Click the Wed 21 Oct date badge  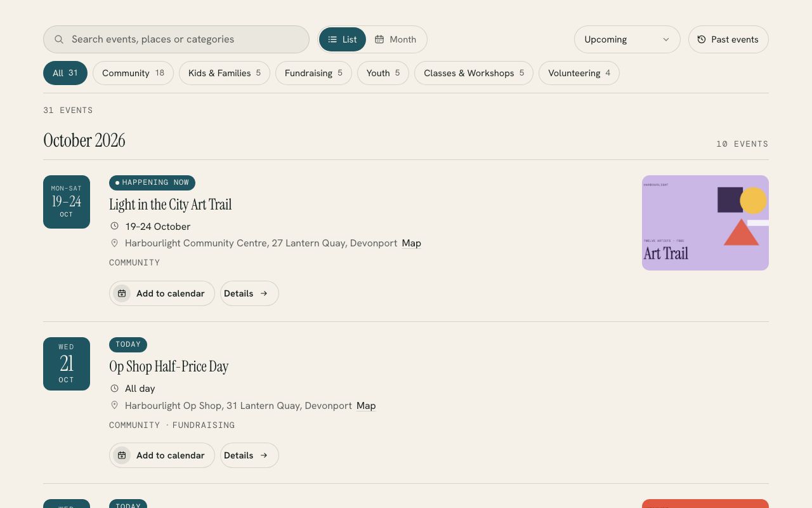coord(67,364)
